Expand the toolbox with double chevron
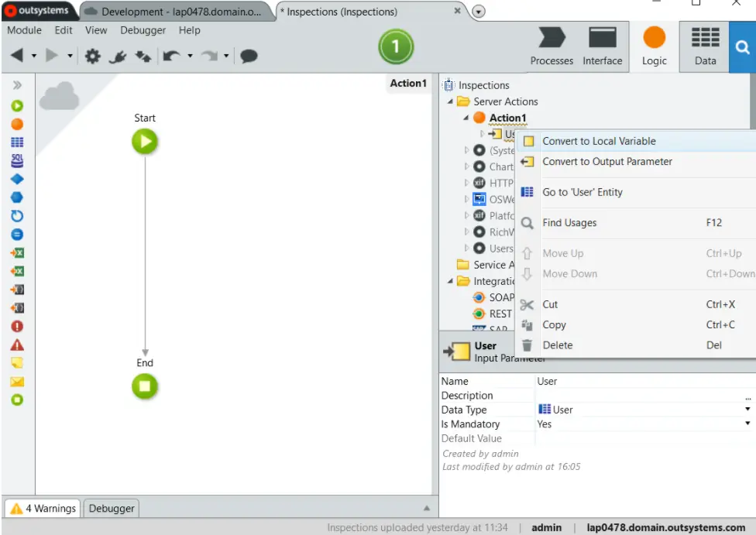756x535 pixels. click(17, 85)
